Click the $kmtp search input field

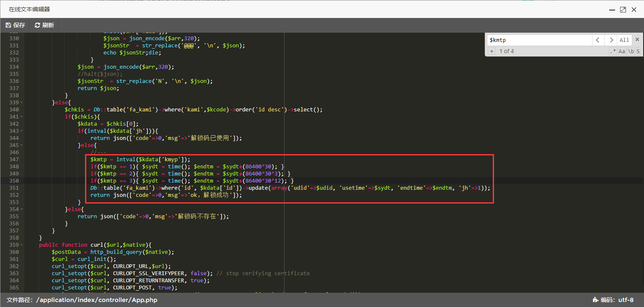click(x=539, y=40)
